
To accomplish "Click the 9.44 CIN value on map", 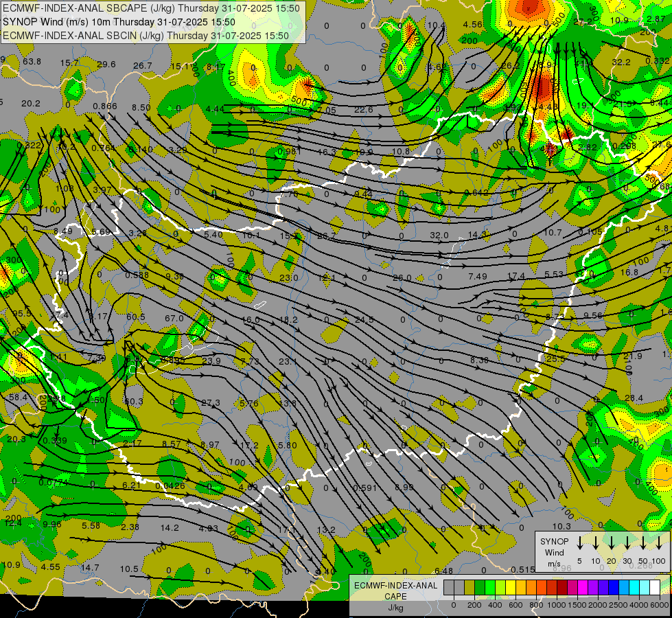I will pyautogui.click(x=363, y=194).
